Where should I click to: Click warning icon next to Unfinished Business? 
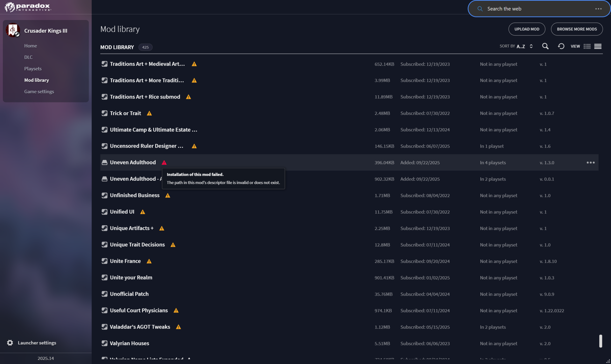(x=168, y=196)
